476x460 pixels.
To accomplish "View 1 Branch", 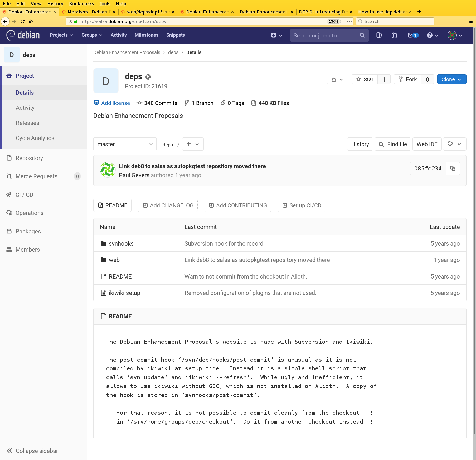I will (x=199, y=103).
